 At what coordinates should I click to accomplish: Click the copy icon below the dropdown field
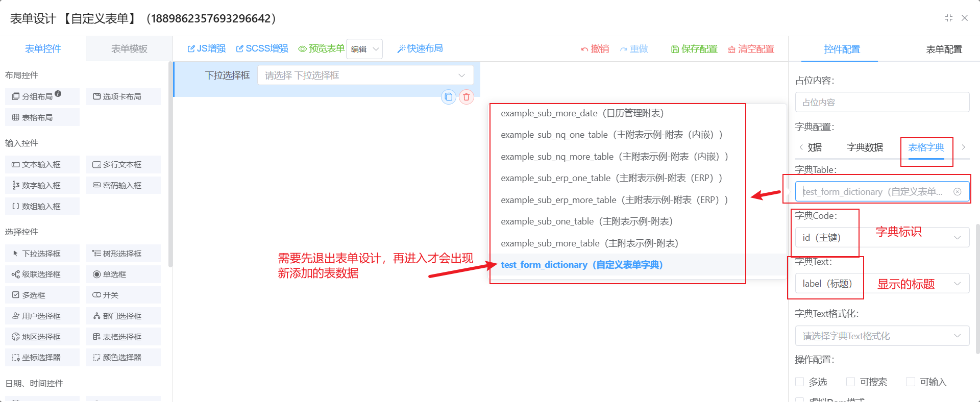pyautogui.click(x=448, y=97)
